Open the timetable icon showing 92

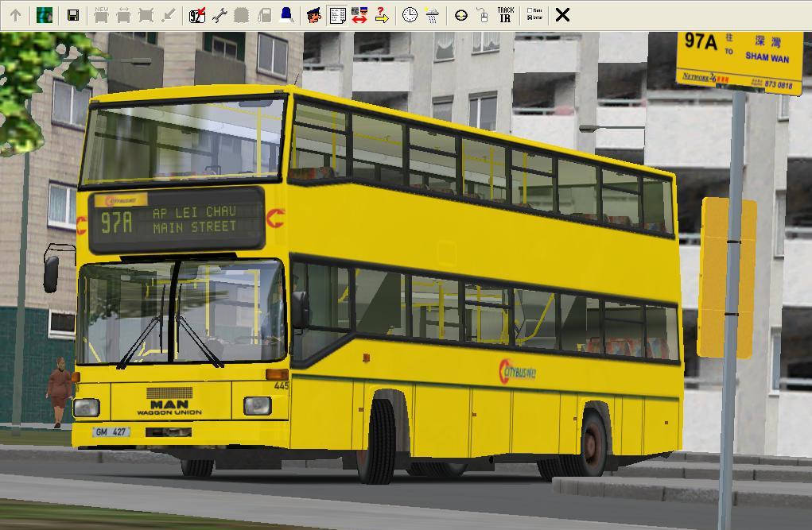tap(197, 15)
